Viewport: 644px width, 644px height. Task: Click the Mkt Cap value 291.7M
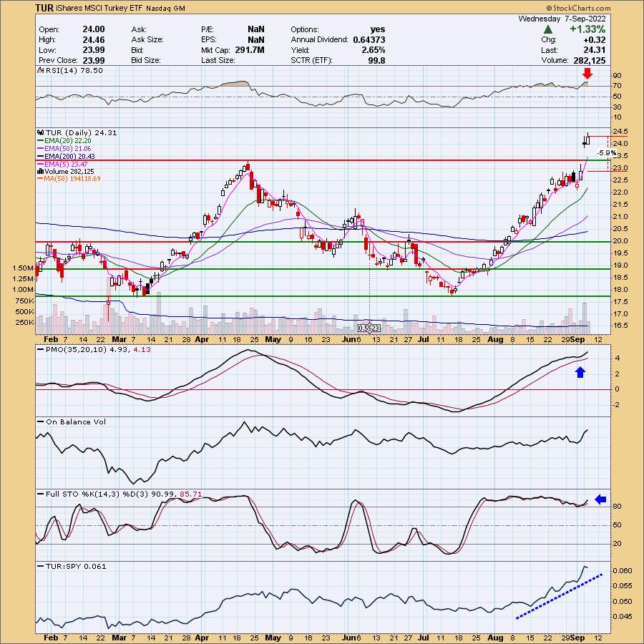(250, 50)
